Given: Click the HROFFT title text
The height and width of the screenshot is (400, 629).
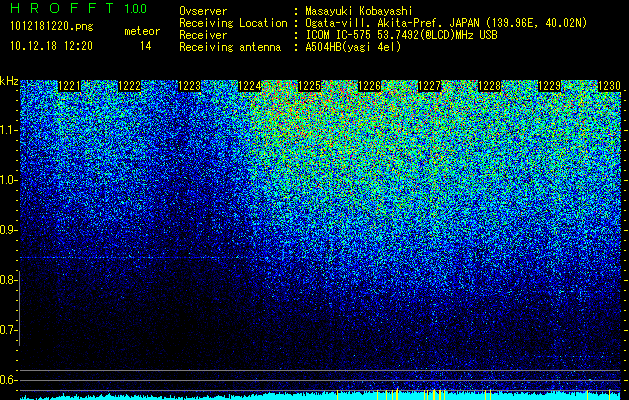Looking at the screenshot, I should [62, 8].
